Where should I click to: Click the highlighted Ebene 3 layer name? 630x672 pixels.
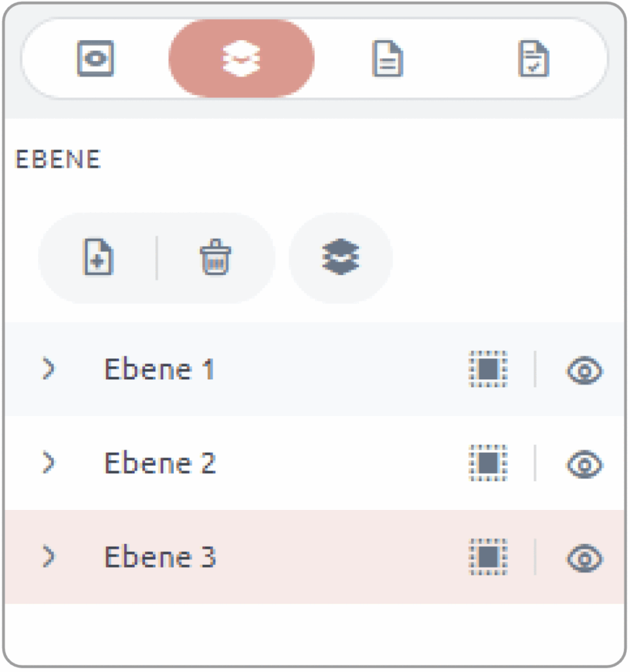click(160, 557)
